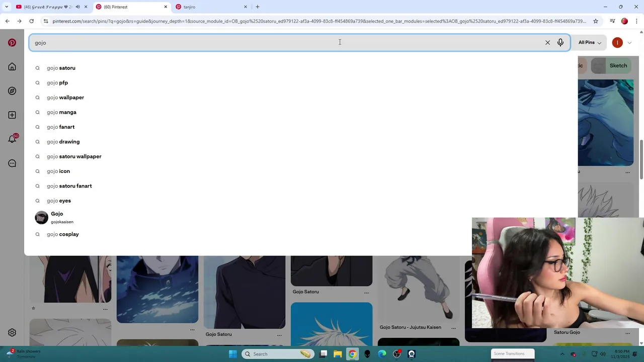The image size is (644, 362).
Task: Open Gojo Satoru - Jujutsu Kaisen pin title
Action: click(411, 327)
